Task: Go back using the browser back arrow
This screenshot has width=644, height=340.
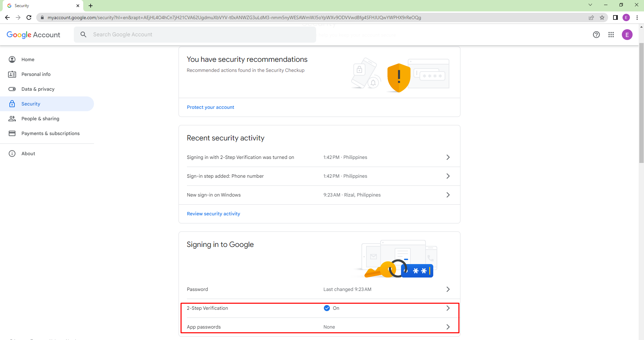Action: [7, 17]
